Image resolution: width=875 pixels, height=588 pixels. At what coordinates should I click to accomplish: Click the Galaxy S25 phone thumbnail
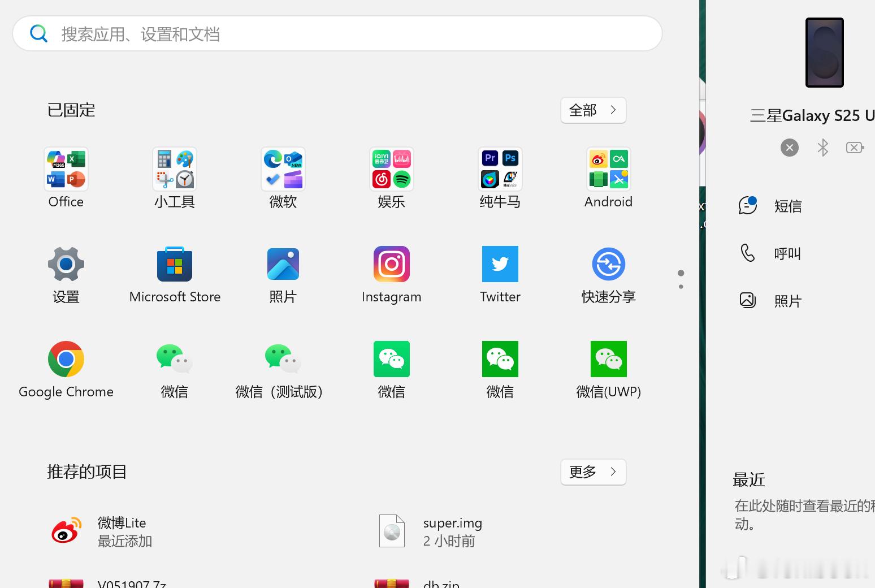click(x=825, y=53)
